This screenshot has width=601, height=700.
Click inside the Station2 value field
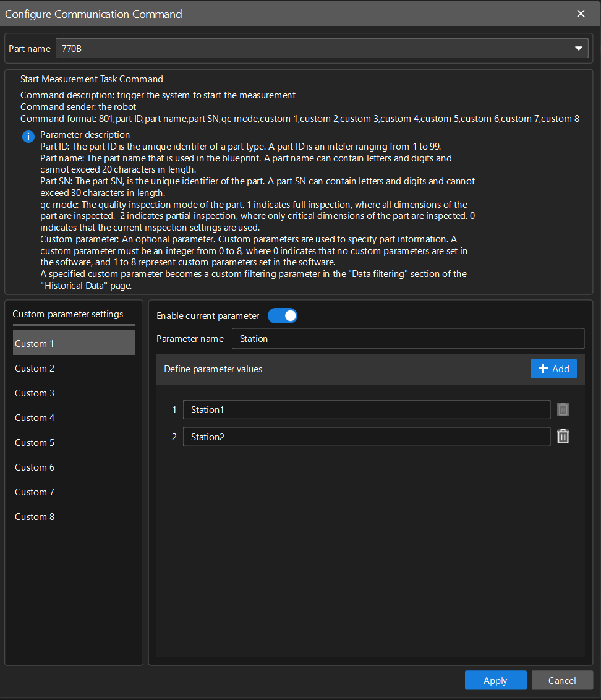[366, 436]
